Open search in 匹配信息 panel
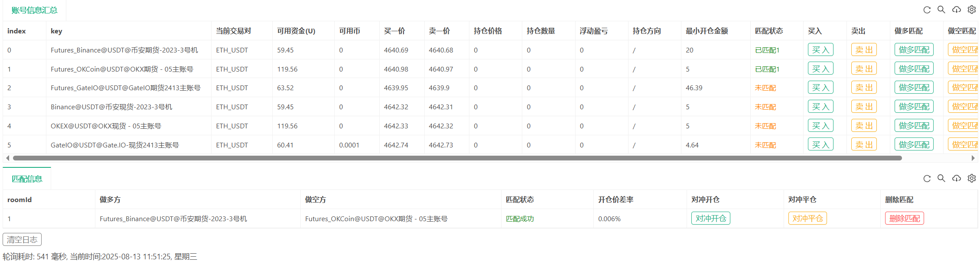980x268 pixels. click(941, 178)
